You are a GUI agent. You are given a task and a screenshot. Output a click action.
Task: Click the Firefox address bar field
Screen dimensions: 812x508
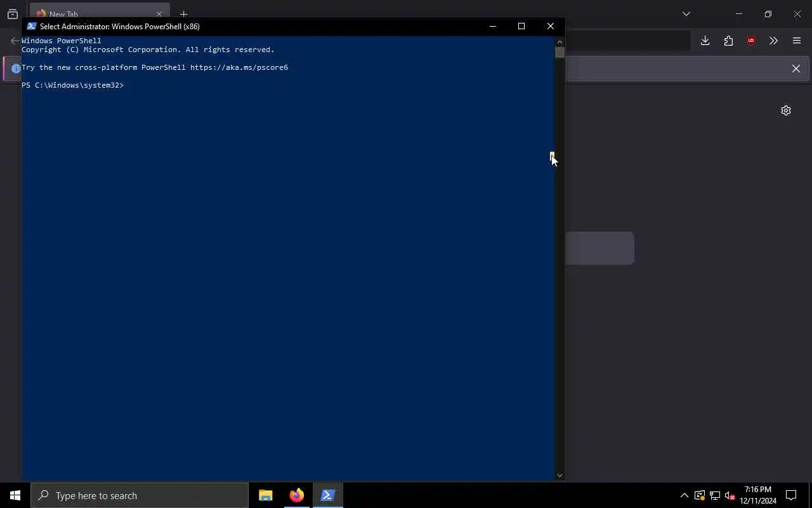click(627, 41)
